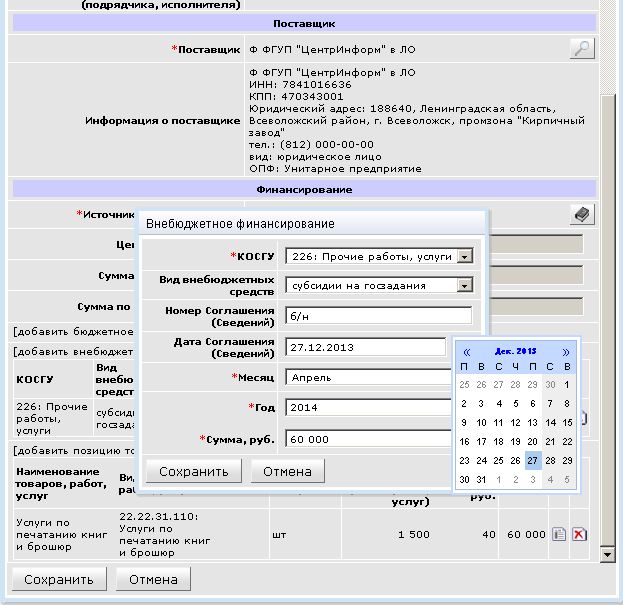
Task: Click the КПП: 470343001 text
Action: click(296, 97)
